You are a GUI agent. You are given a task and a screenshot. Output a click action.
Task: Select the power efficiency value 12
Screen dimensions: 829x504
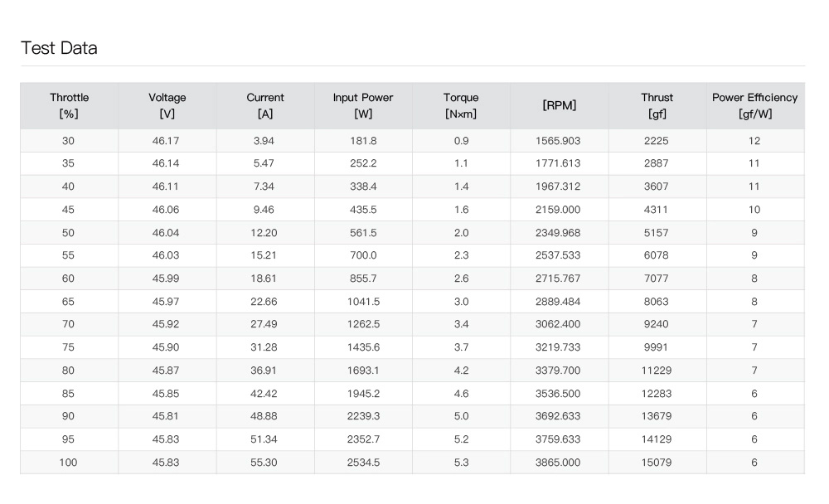pos(754,141)
